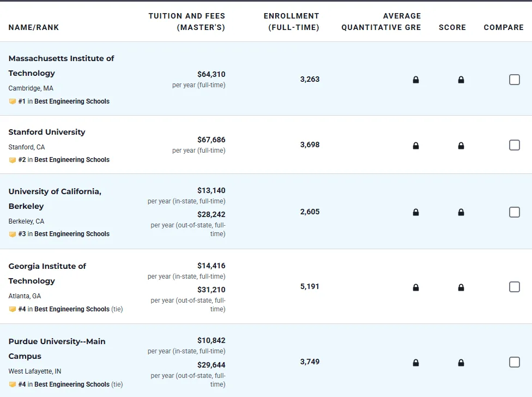
Task: Click the badge icon beside MIT's #1 ranking
Action: point(13,101)
